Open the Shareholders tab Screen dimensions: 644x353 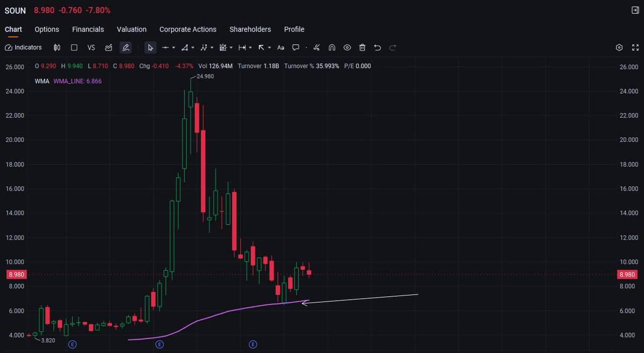[250, 30]
